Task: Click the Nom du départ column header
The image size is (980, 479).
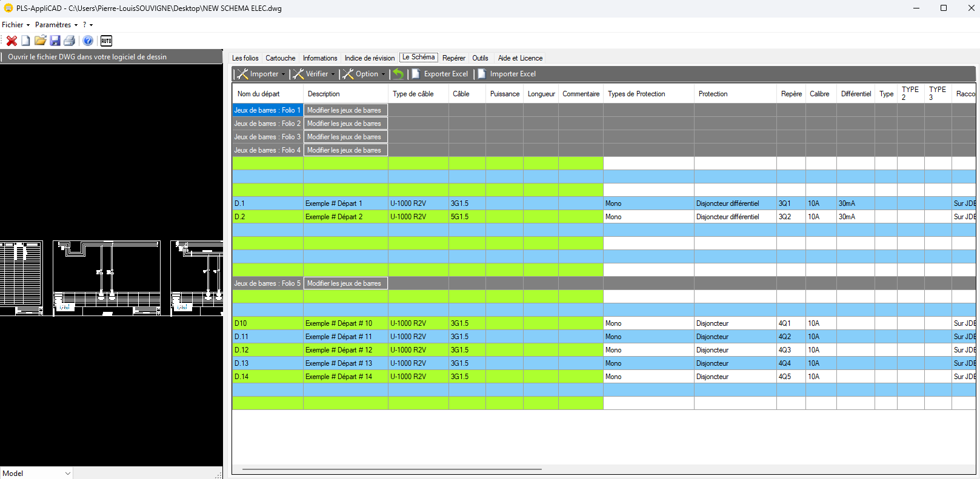Action: point(267,94)
